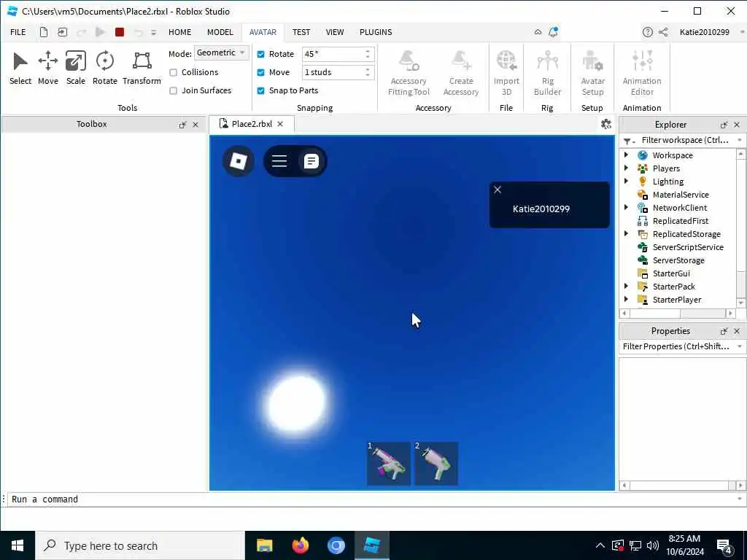The width and height of the screenshot is (747, 560).
Task: Click the Windows search box
Action: (x=139, y=545)
